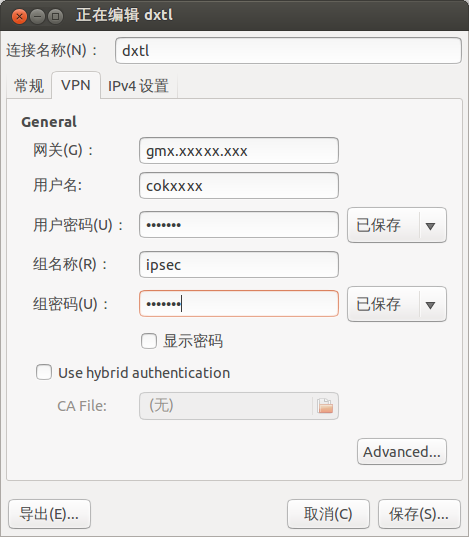Viewport: 469px width, 537px height.
Task: Open 已保存 dropdown next to 组密码
Action: click(x=397, y=304)
